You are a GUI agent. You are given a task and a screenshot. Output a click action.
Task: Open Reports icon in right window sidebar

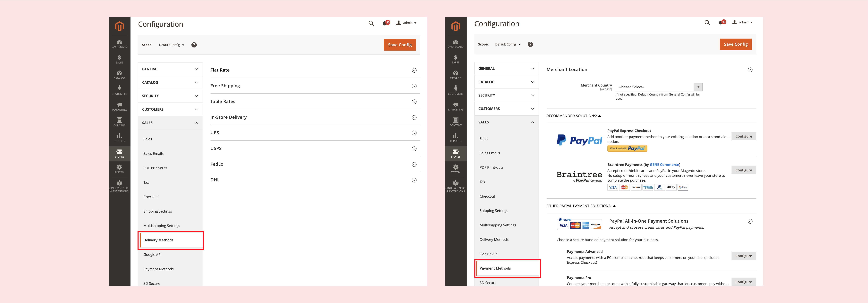point(456,138)
